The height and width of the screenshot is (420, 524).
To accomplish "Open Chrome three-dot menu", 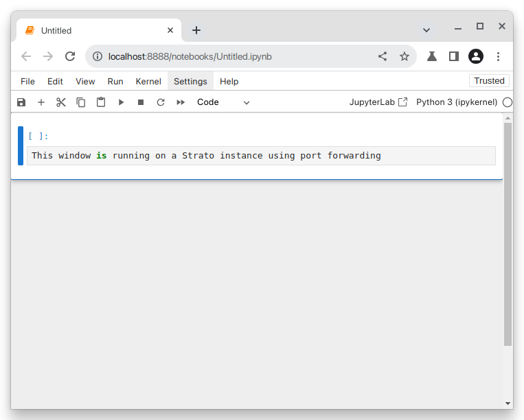I will 498,56.
